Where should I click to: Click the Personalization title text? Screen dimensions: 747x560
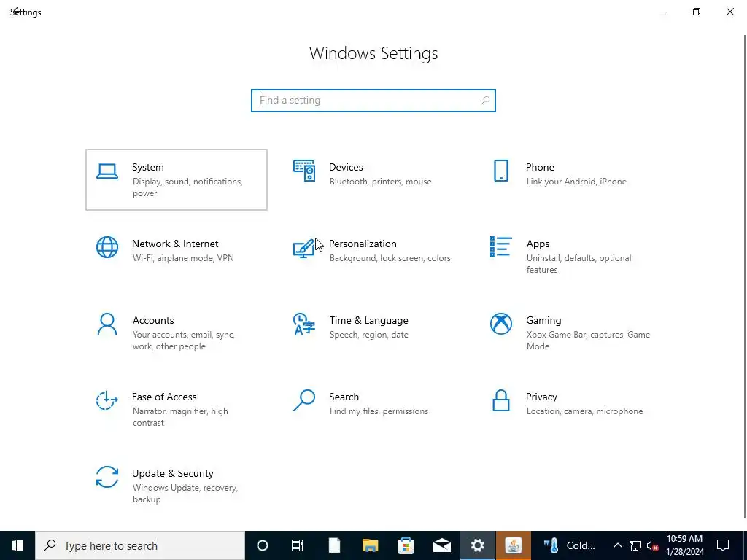pos(363,244)
